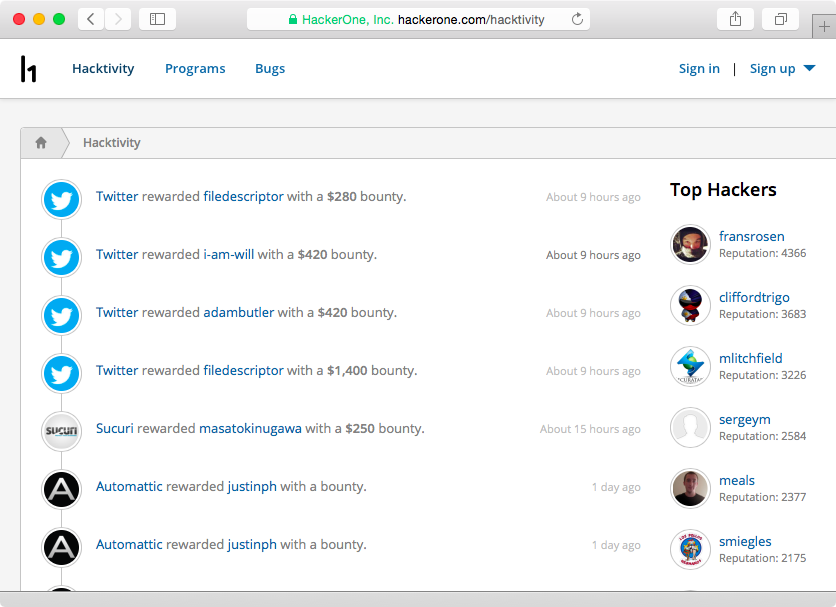836x607 pixels.
Task: Click the Safari address bar
Action: point(418,19)
